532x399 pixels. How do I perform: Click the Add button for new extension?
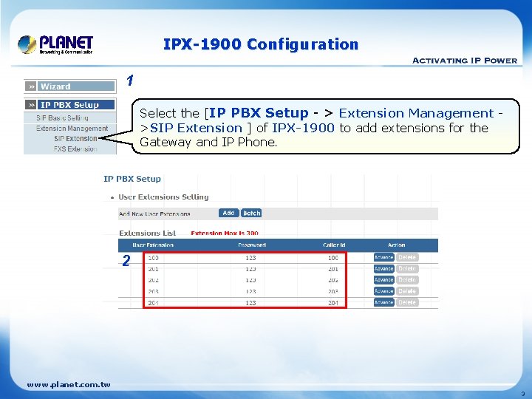(228, 213)
